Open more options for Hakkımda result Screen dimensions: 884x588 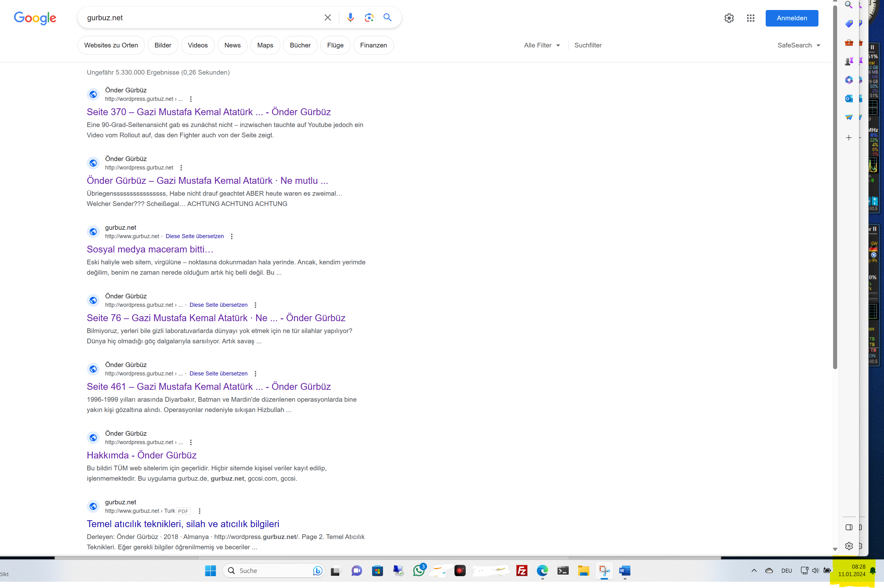click(190, 442)
